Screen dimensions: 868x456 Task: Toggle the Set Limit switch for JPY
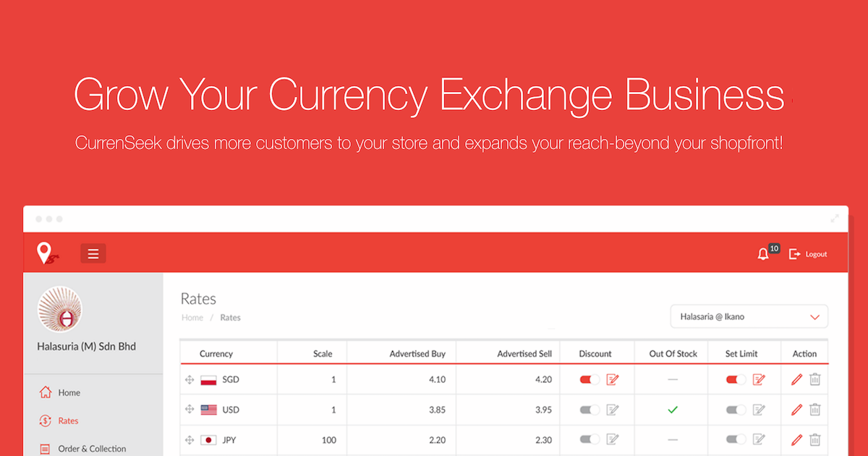coord(736,439)
